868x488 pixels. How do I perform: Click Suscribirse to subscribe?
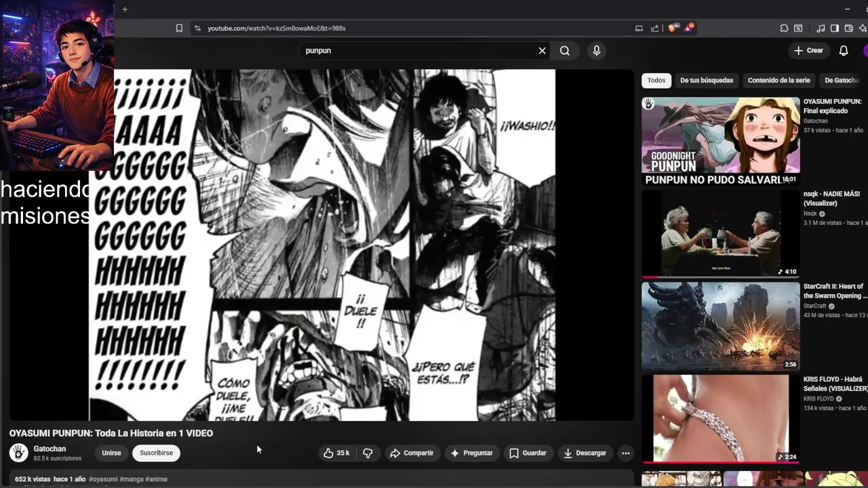pos(156,453)
